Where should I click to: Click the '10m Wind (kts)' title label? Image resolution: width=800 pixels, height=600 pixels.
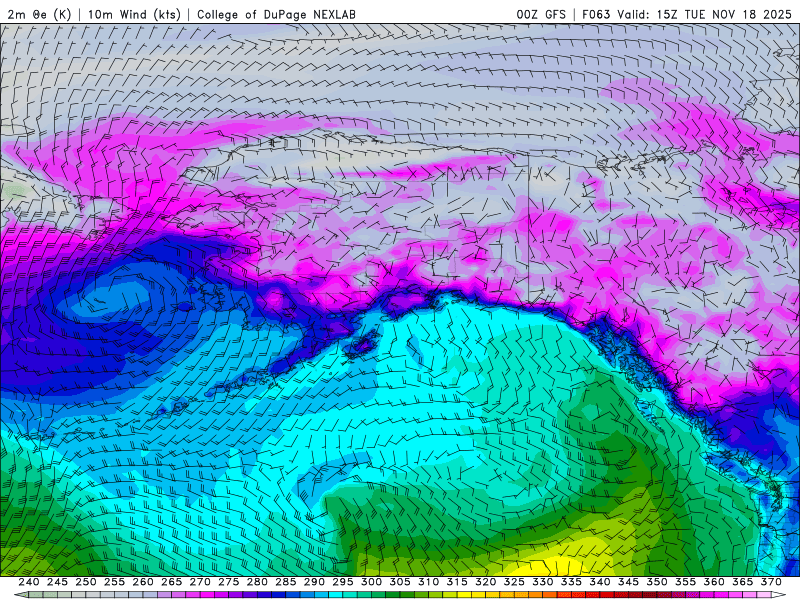coord(134,14)
